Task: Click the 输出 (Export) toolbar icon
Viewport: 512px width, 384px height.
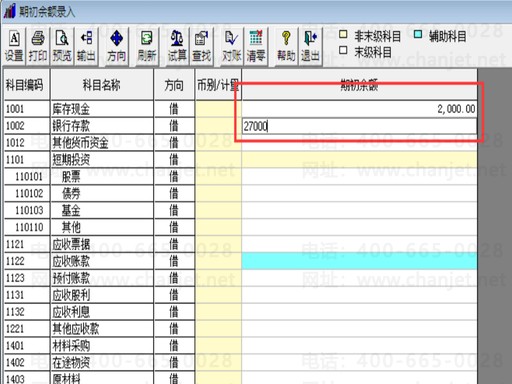Action: tap(86, 47)
